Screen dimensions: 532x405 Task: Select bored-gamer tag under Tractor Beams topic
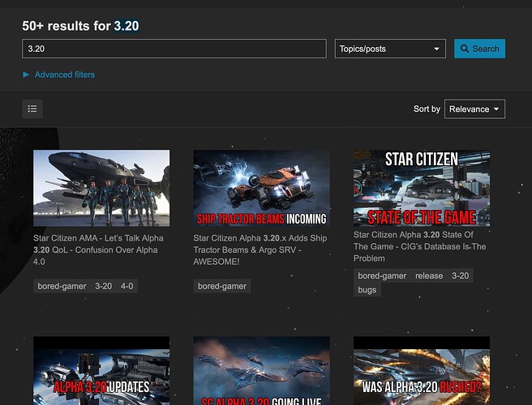pyautogui.click(x=222, y=286)
